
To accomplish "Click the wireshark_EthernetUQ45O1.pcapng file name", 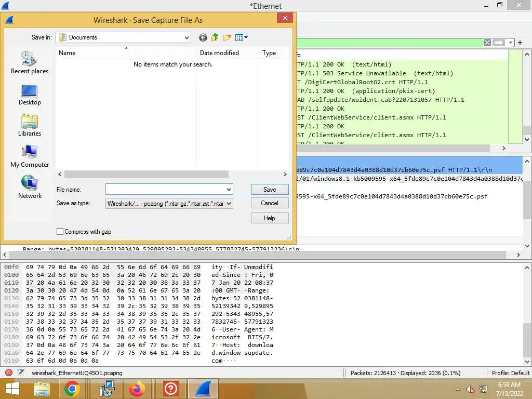I will tap(77, 373).
